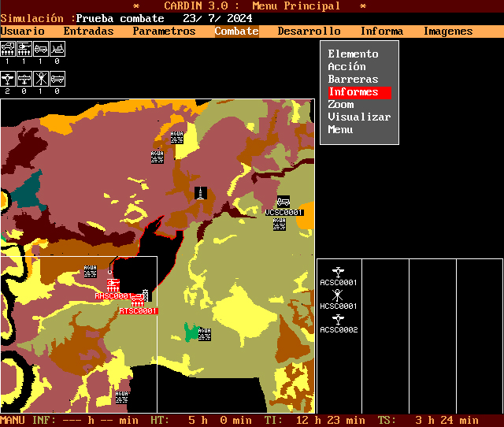Select the VCSC0001 vehicle unit on map
The image size is (504, 427).
283,202
